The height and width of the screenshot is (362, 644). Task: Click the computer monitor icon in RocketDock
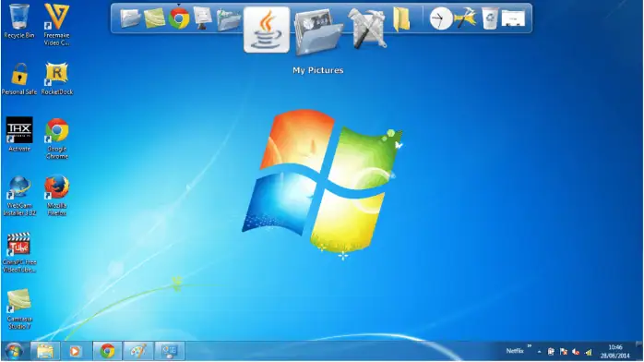tap(202, 18)
